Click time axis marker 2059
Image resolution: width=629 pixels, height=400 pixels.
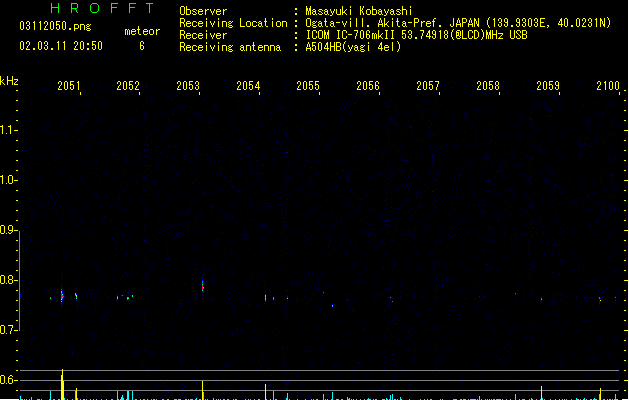coord(548,86)
